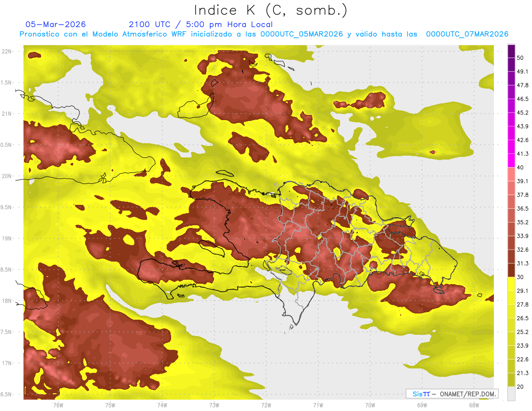Select the colorbar value 40
The width and height of the screenshot is (532, 411).
520,168
